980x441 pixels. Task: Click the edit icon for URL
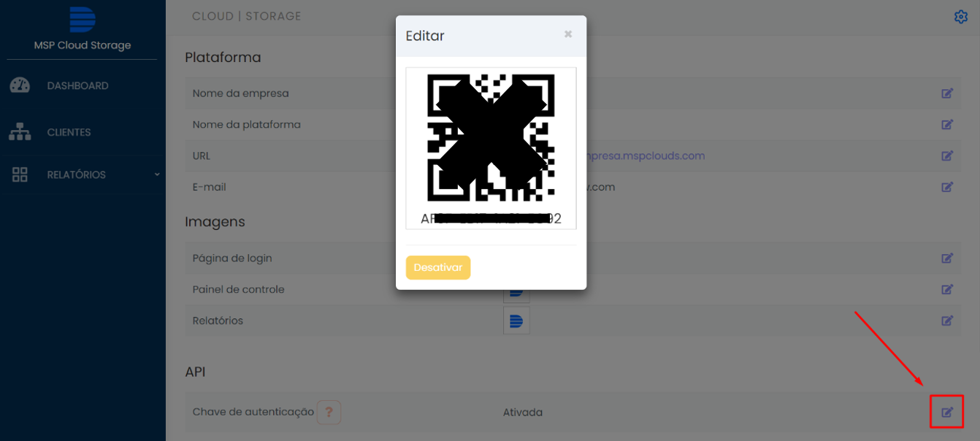[947, 156]
